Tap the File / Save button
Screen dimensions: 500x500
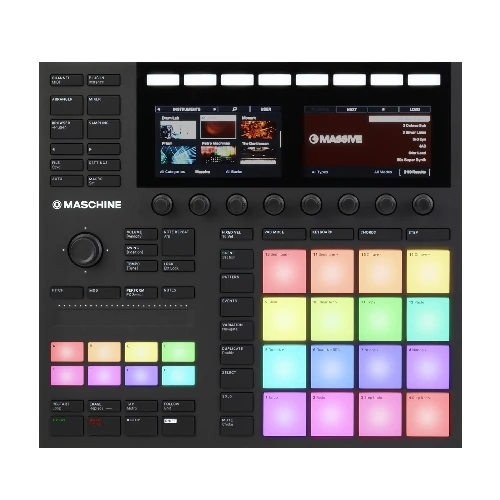pos(67,165)
